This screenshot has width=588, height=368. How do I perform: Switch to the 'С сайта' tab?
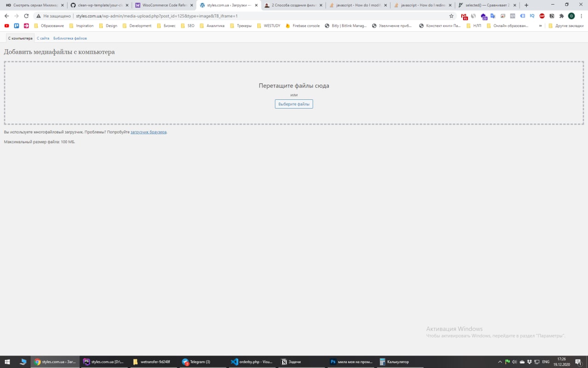click(x=43, y=38)
